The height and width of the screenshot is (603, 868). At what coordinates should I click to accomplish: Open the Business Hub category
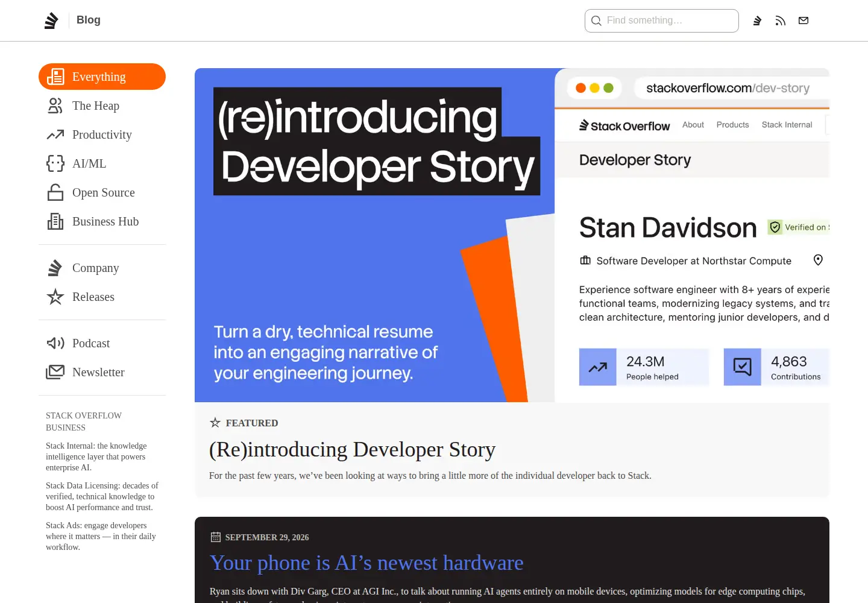(x=105, y=221)
